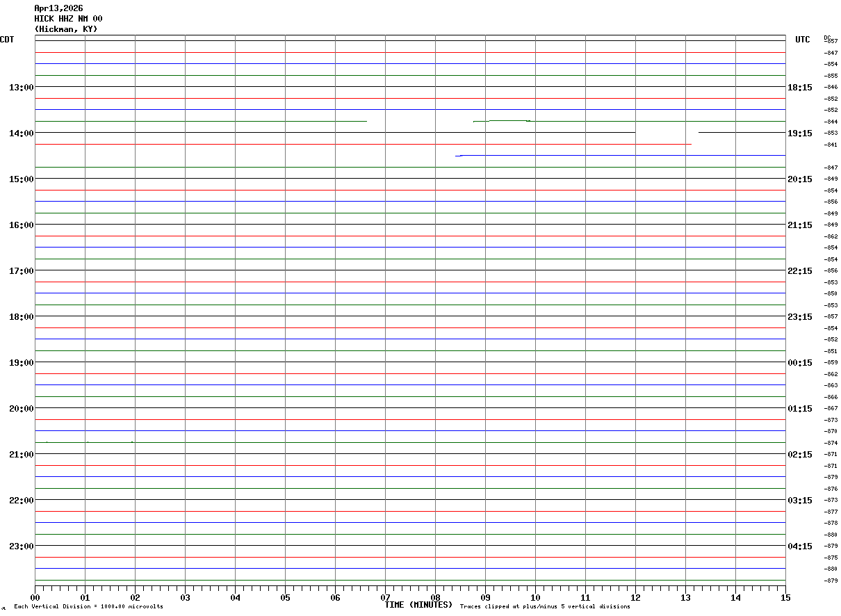841x616 pixels.
Task: Click the 19:15 UTC time label
Action: [x=800, y=133]
